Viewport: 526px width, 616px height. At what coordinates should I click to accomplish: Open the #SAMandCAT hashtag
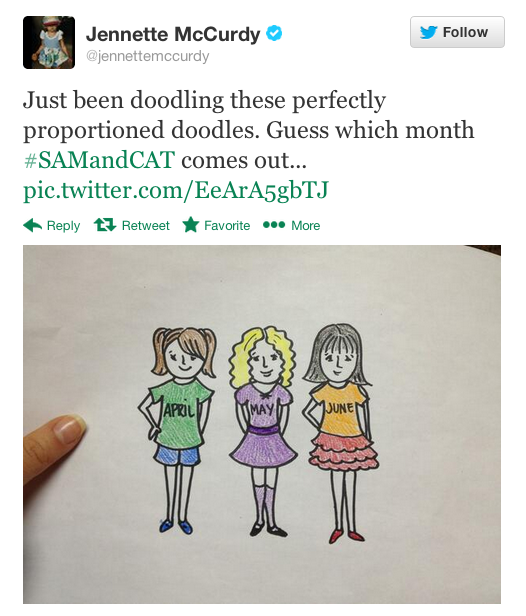[99, 160]
